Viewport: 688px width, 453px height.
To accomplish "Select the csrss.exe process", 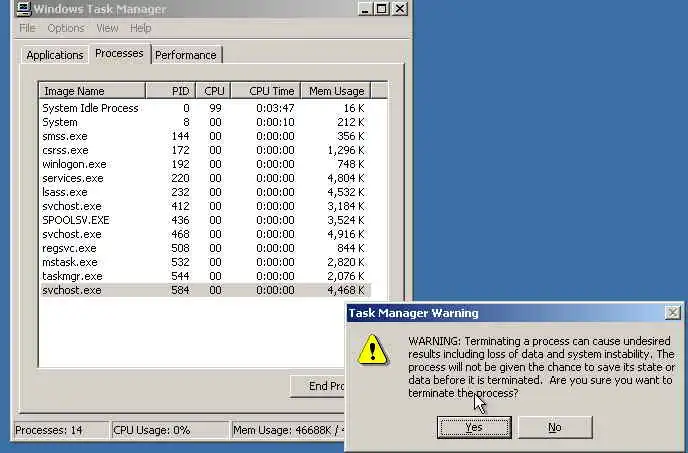I will [x=205, y=150].
